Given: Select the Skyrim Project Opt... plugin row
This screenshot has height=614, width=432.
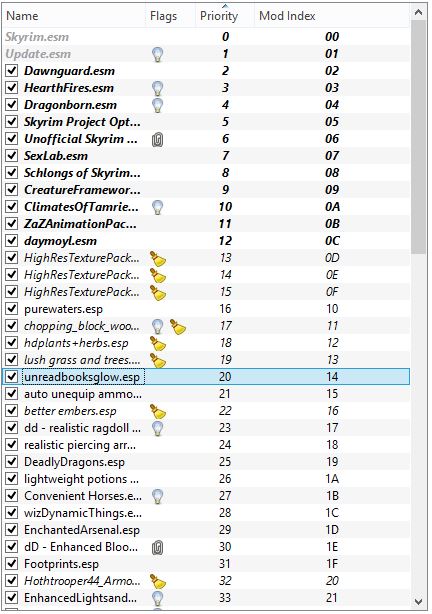Looking at the screenshot, I should [x=206, y=122].
